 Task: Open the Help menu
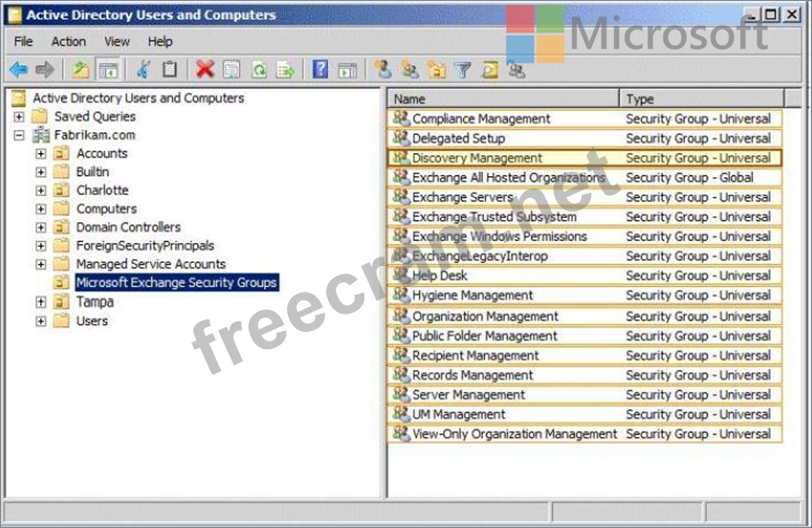click(160, 41)
